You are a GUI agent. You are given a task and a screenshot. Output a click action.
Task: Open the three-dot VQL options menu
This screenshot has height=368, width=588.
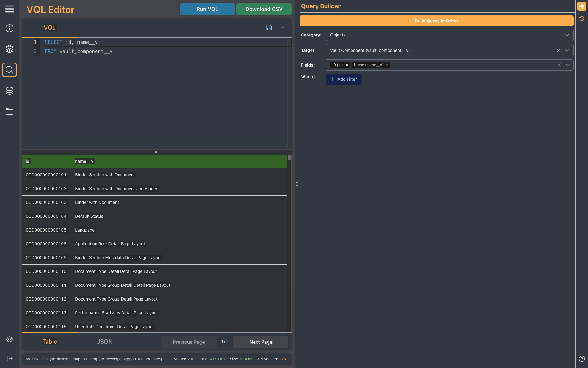click(283, 28)
